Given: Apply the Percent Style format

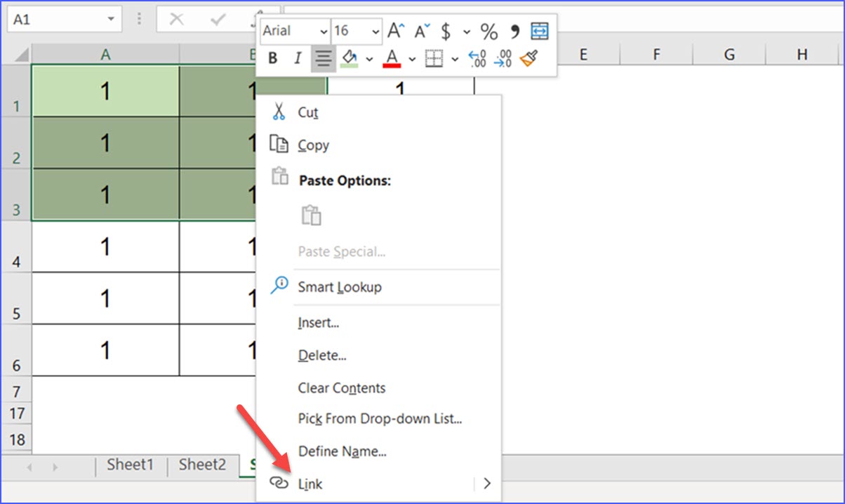Looking at the screenshot, I should [489, 31].
